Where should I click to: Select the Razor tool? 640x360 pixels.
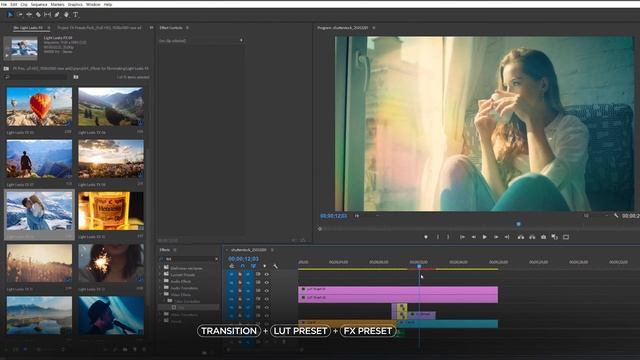(x=38, y=15)
